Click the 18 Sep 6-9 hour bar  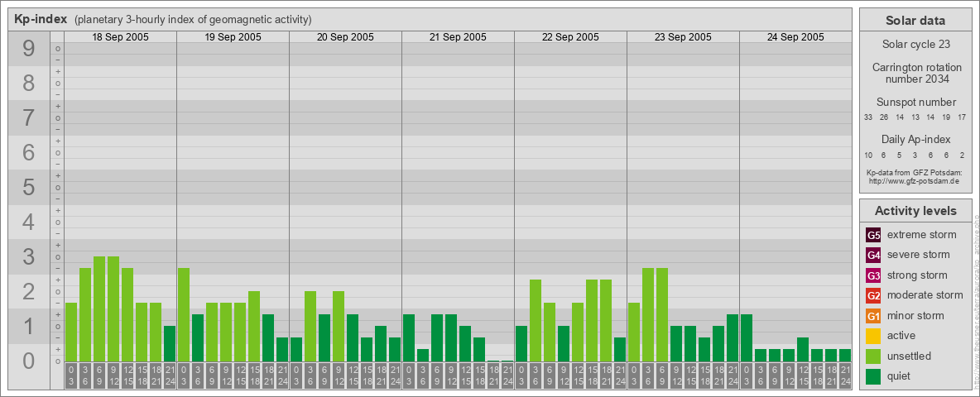(x=99, y=309)
